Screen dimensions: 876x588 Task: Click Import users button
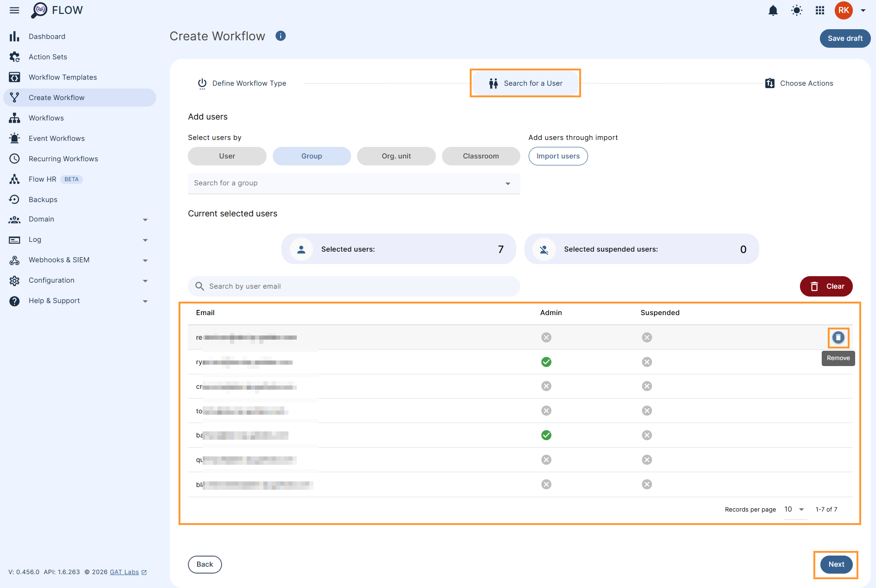click(558, 156)
